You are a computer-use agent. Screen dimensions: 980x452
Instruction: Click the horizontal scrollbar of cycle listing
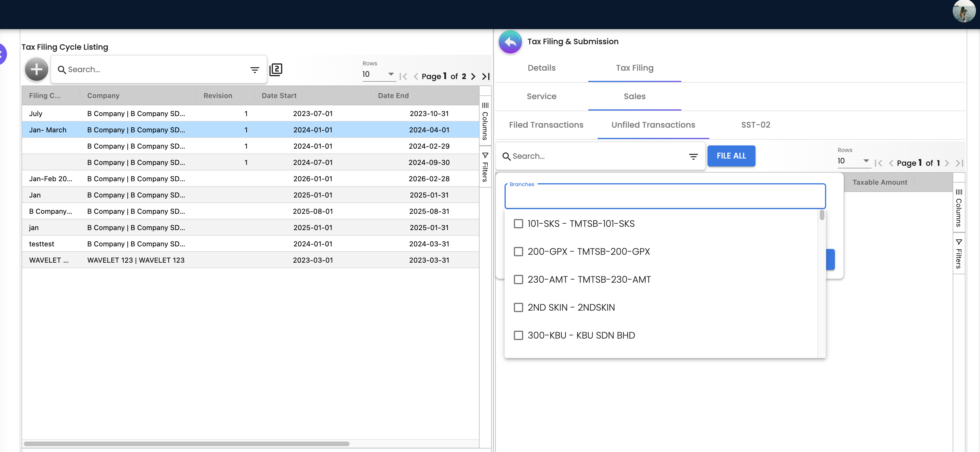coord(186,444)
